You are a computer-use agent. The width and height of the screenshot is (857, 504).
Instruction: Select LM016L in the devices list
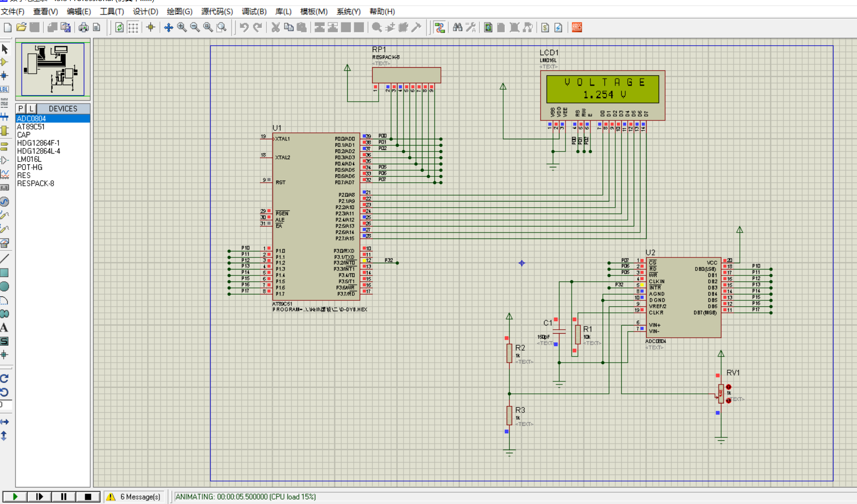tap(29, 159)
